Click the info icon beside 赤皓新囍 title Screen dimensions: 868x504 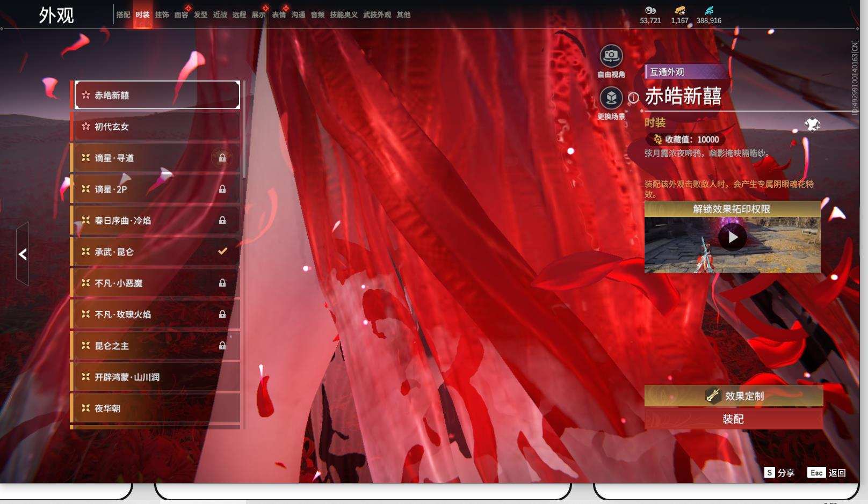(634, 98)
